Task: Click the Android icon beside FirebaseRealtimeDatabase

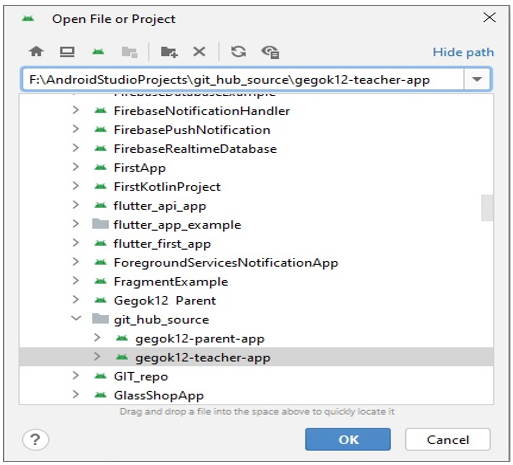Action: (100, 148)
